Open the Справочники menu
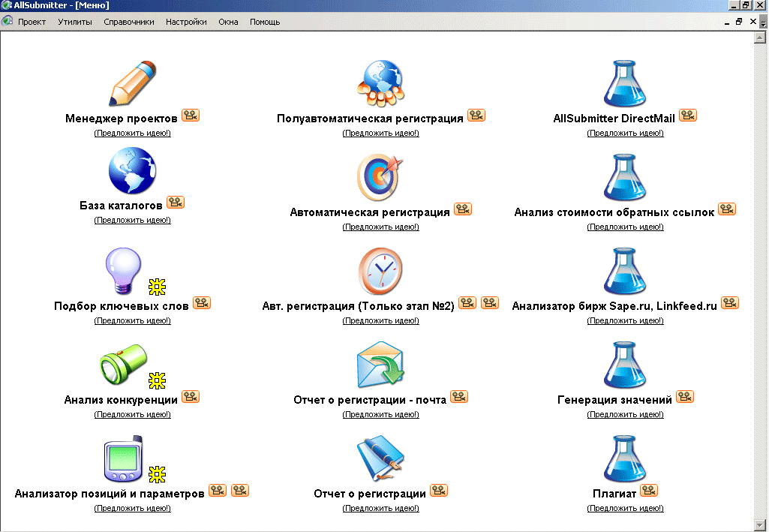This screenshot has width=769, height=532. click(x=129, y=22)
